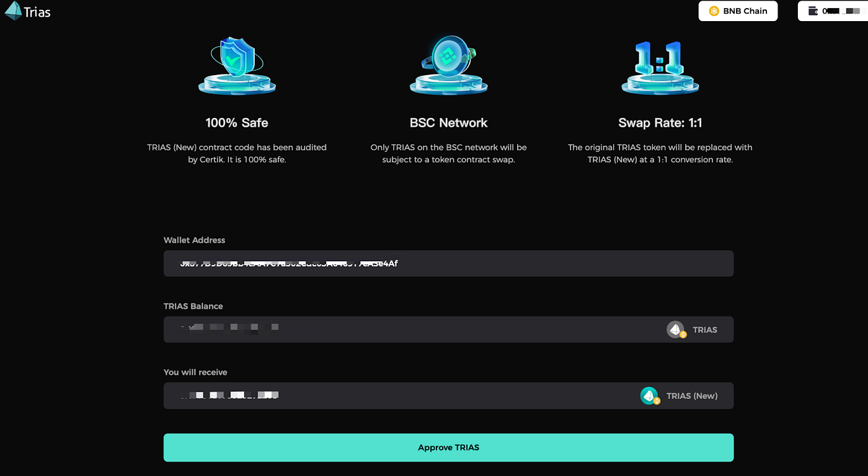
Task: Click the shield icon above 100% Safe
Action: coord(237,62)
